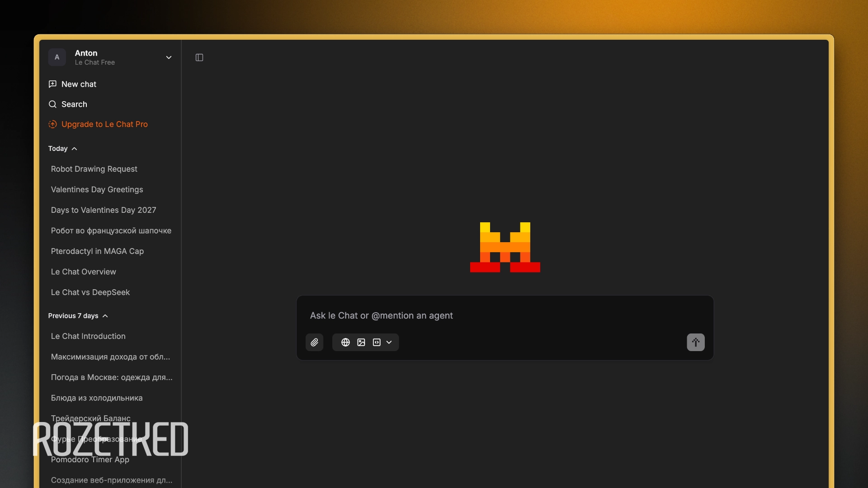
Task: Open Le Chat Introduction chat
Action: coord(88,336)
